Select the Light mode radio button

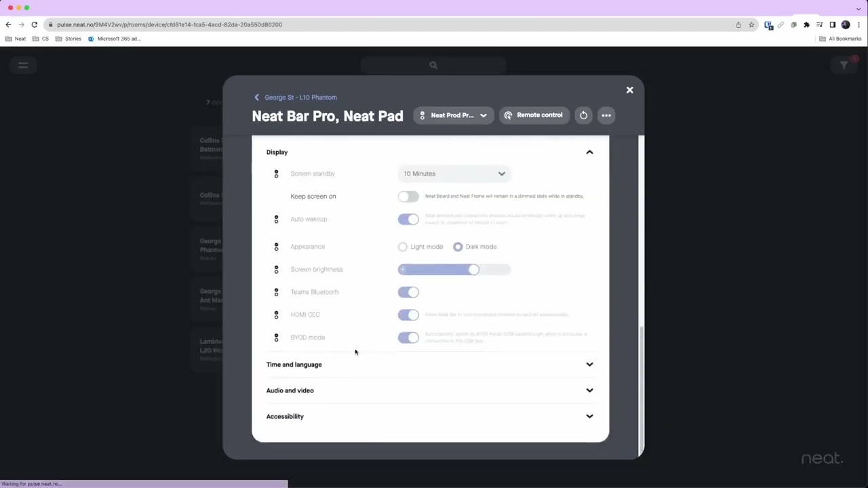coord(403,247)
